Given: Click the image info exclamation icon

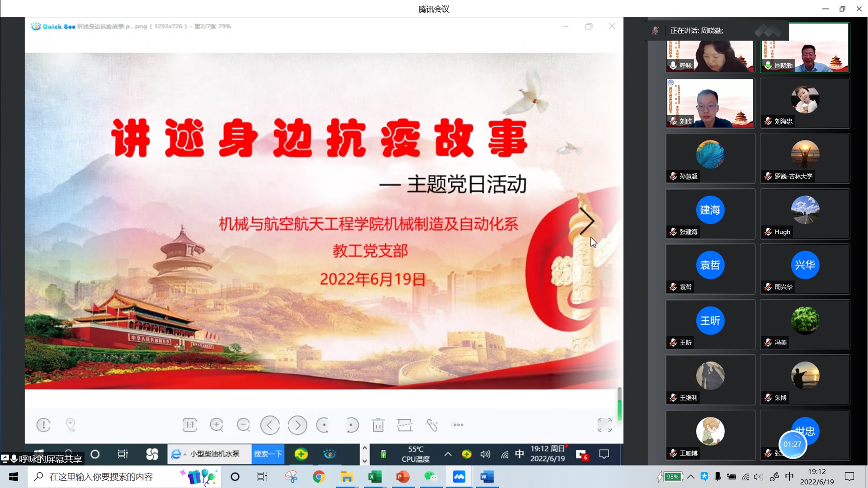Looking at the screenshot, I should coord(43,425).
